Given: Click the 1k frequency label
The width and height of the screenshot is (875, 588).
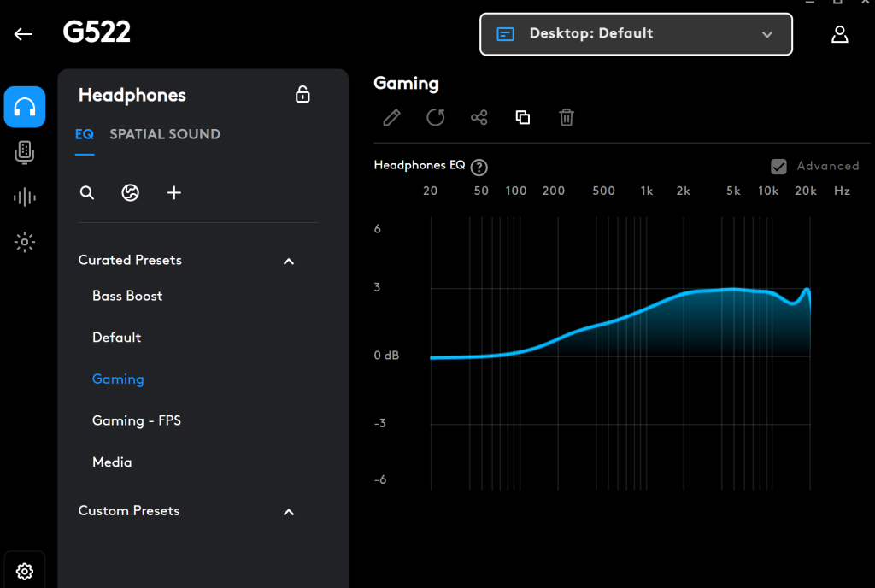Looking at the screenshot, I should coord(647,191).
